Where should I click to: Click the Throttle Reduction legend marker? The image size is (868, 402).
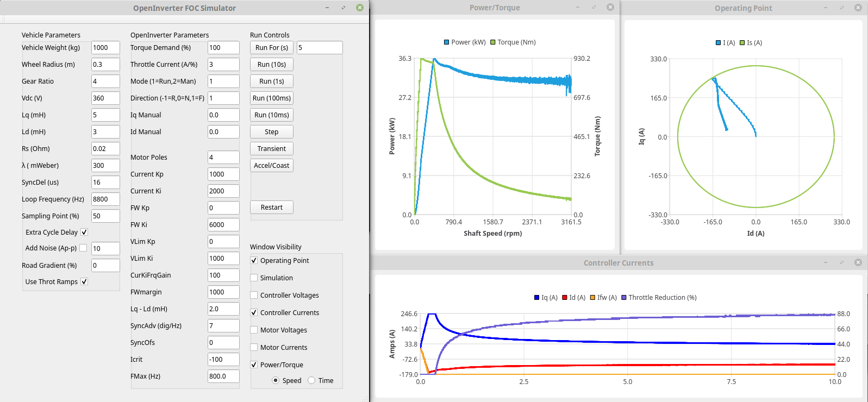[624, 298]
